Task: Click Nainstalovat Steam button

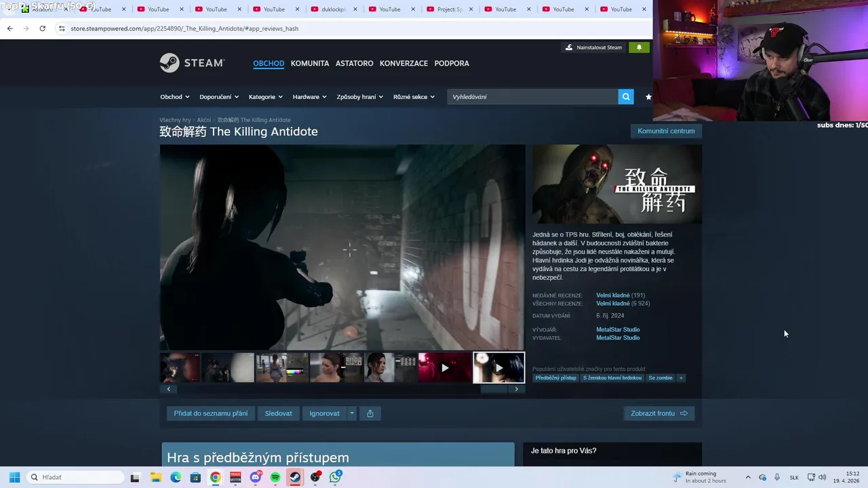Action: [x=593, y=47]
